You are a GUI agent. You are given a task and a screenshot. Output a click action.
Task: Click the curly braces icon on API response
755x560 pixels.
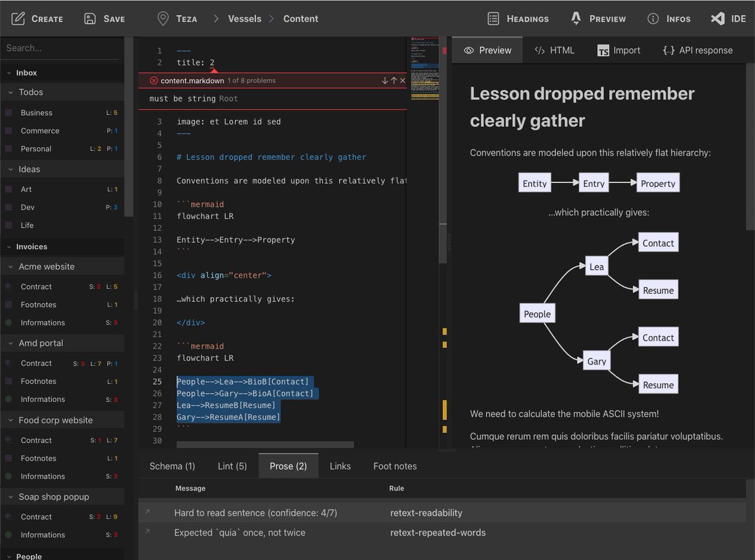pos(669,50)
